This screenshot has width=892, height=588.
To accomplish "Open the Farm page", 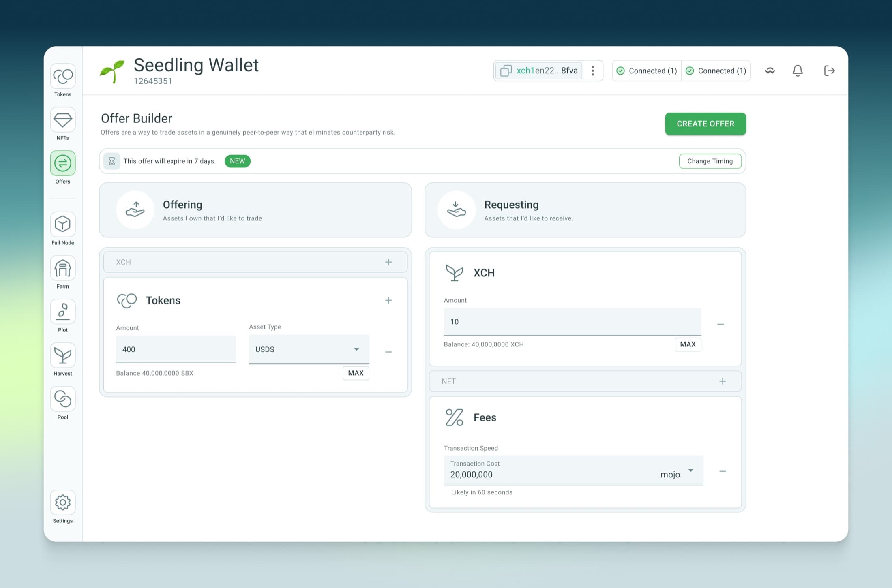I will click(x=62, y=268).
